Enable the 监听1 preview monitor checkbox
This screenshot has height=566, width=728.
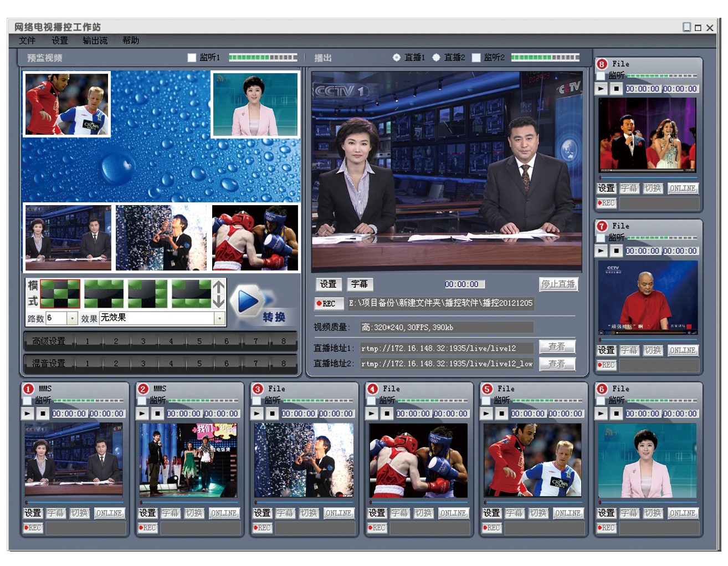(192, 58)
